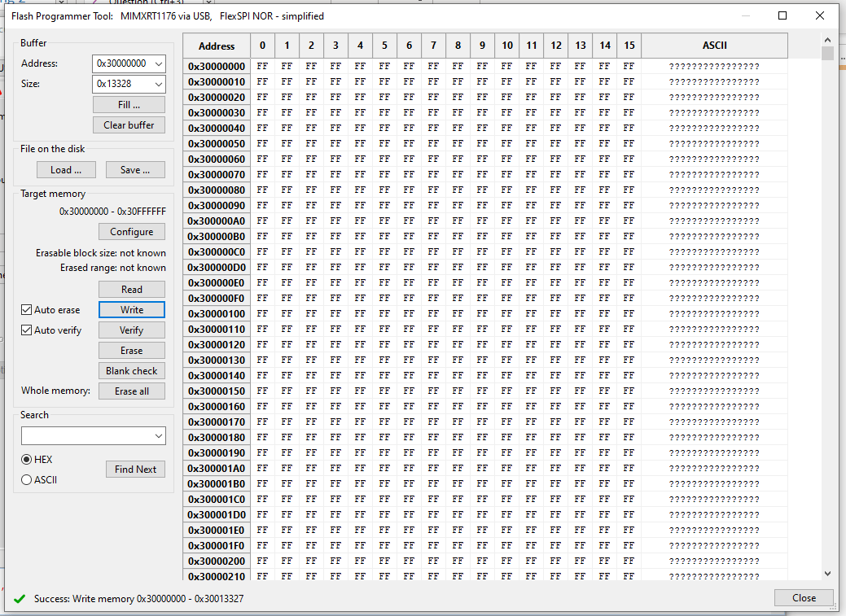Write the buffer to flash
Image resolution: width=846 pixels, height=616 pixels.
tap(131, 309)
